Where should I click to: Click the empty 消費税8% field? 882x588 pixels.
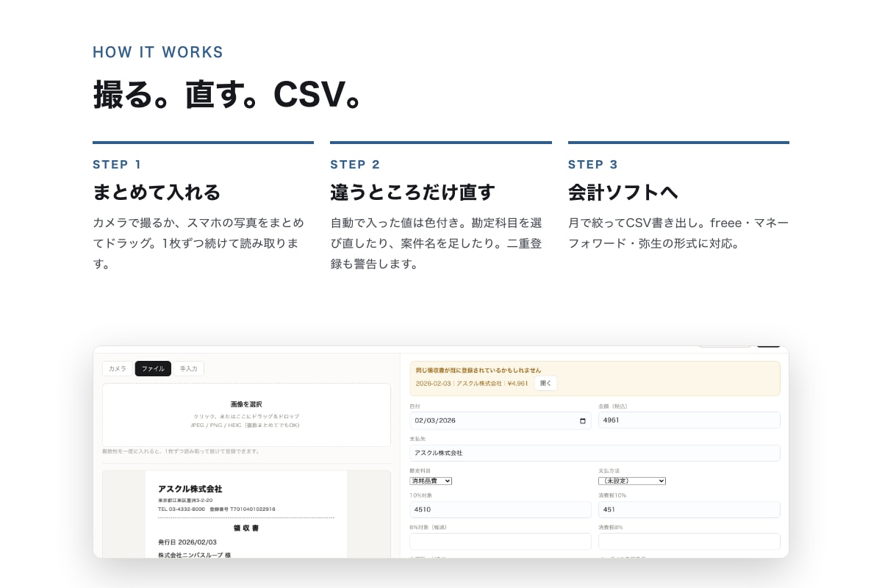pos(689,541)
